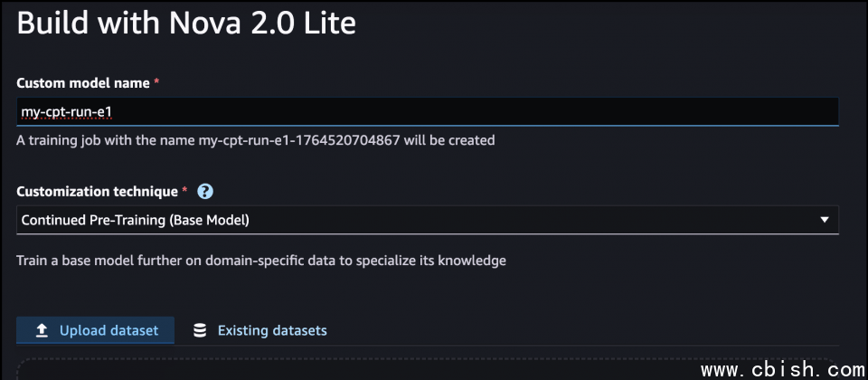Click the Build with Nova 2.0 Lite heading
Screen dimensions: 868x380
point(186,24)
